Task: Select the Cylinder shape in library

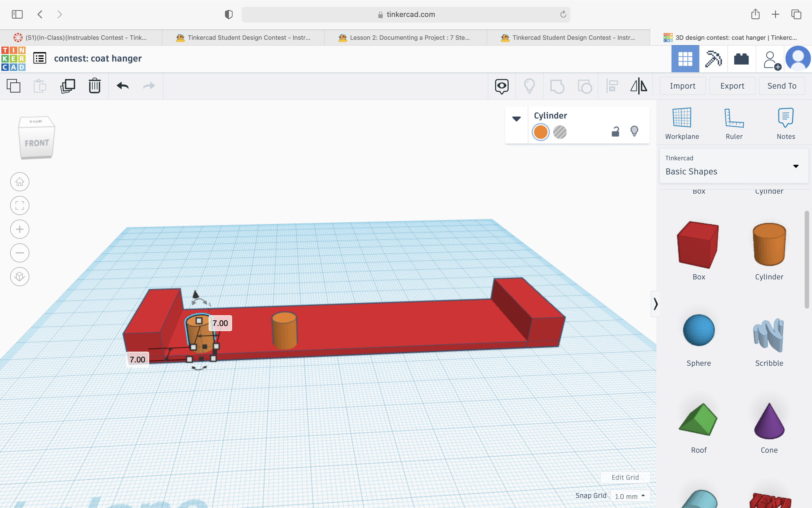Action: pyautogui.click(x=769, y=250)
